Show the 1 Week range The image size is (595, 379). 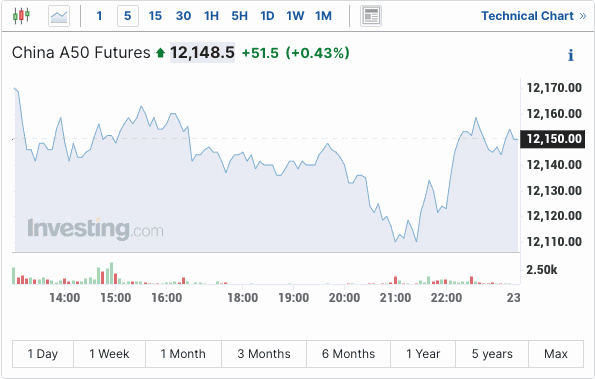109,354
